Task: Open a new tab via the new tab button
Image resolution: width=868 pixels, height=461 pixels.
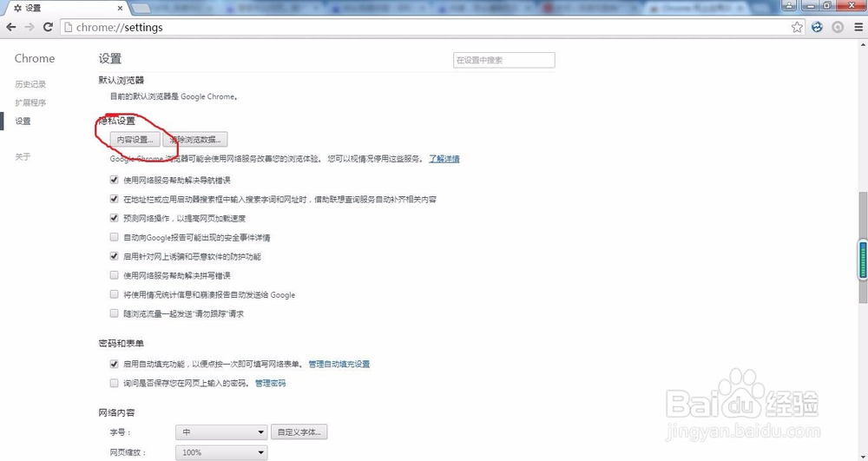Action: point(141,9)
